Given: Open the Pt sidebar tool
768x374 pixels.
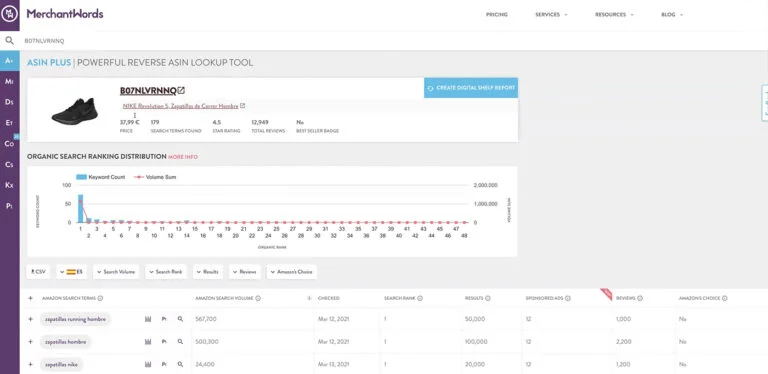Looking at the screenshot, I should click(9, 206).
